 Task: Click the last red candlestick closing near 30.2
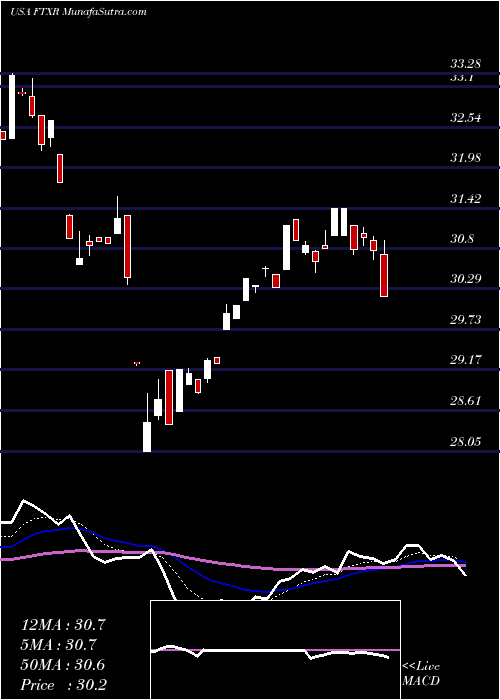(x=384, y=275)
